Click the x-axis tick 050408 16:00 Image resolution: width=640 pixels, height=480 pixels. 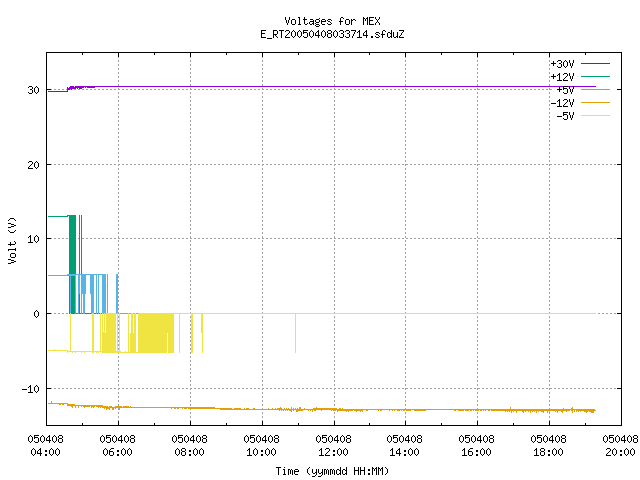tap(477, 446)
